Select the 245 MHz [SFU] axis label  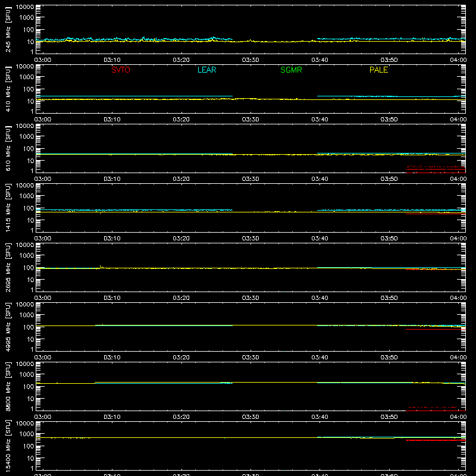pos(8,29)
